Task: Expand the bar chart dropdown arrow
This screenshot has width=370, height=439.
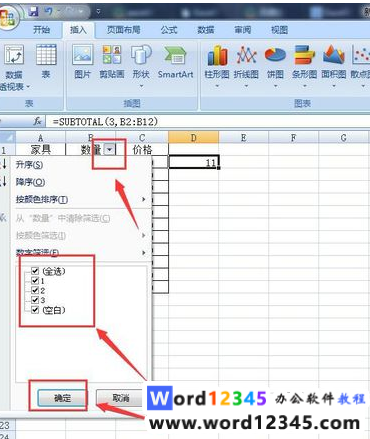Action: [x=304, y=86]
